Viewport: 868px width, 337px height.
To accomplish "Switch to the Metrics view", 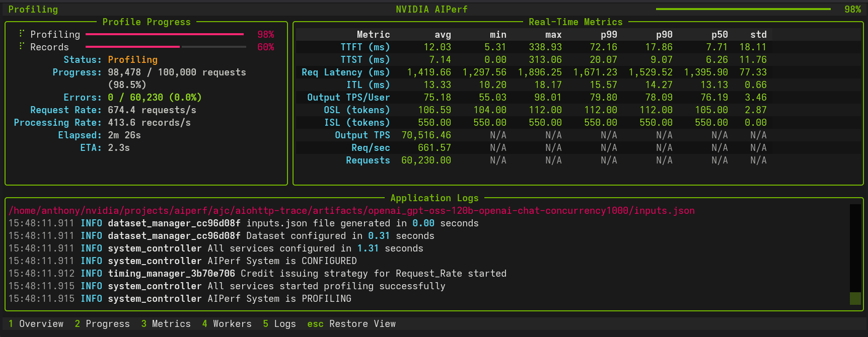I will [x=166, y=324].
